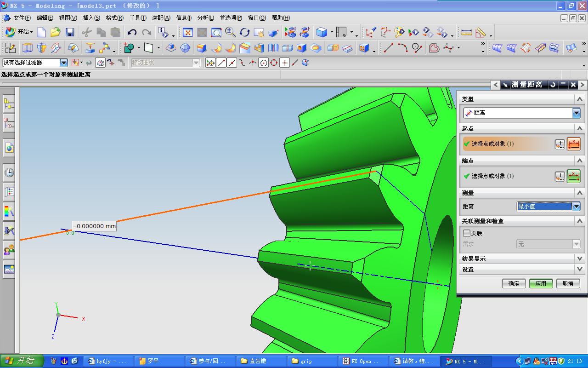This screenshot has height=368, width=588.
Task: Click the 应用 button
Action: 541,284
